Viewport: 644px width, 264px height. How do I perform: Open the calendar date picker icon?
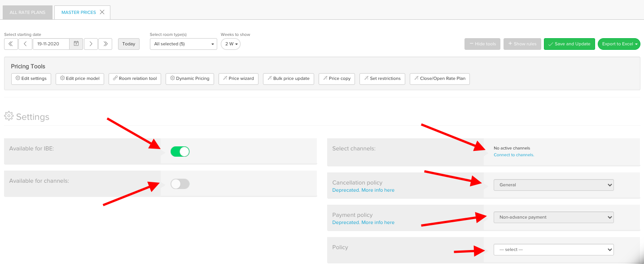coord(76,44)
